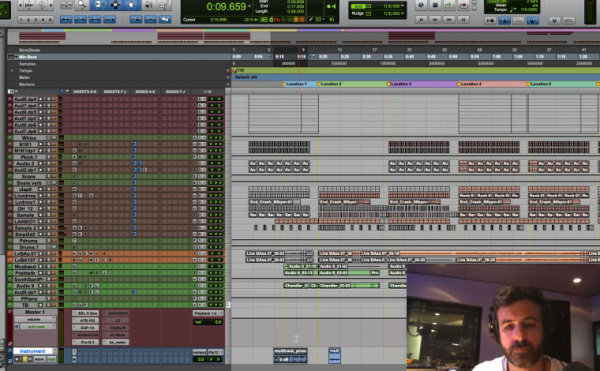
Task: Click the Fast Forward transport button
Action: point(449,19)
